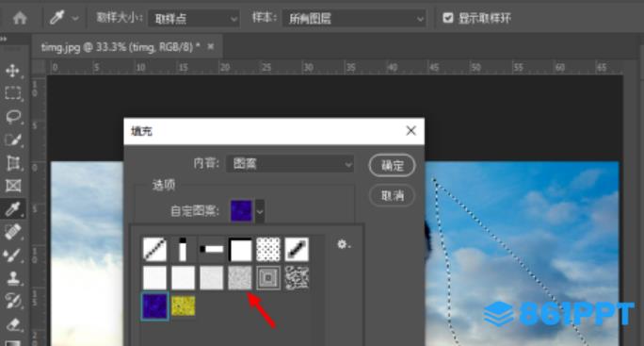Pick the Frame tool
Viewport: 644px width, 346px height.
[13, 186]
